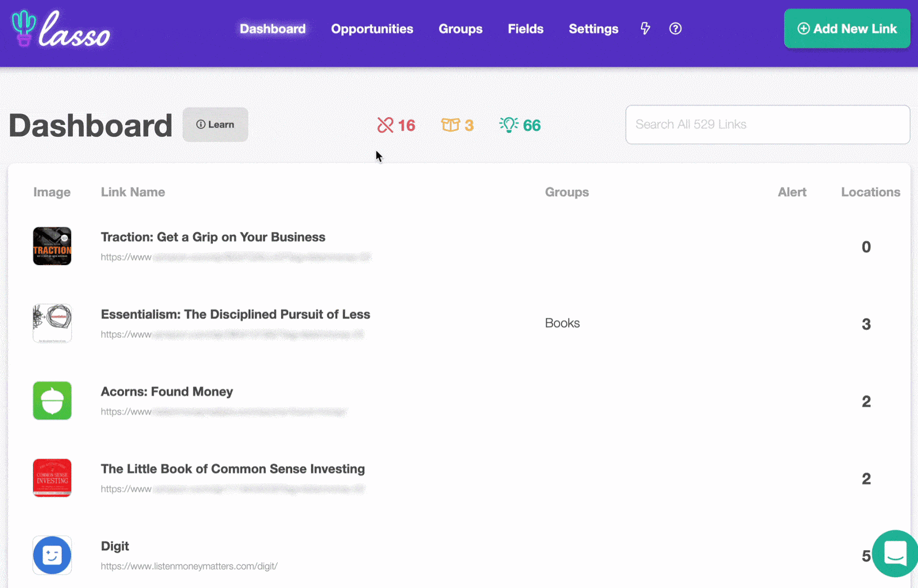Open the Opportunities nav item
The image size is (918, 588).
pos(372,29)
